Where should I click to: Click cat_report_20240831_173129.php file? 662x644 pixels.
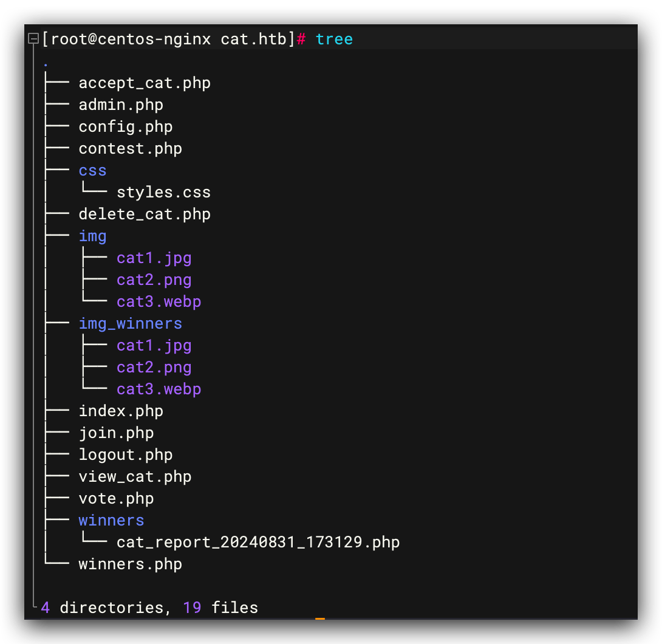pos(258,543)
